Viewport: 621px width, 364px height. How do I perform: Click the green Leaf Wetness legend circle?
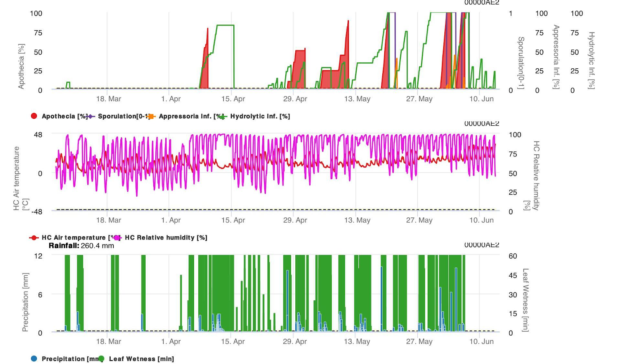[x=101, y=359]
